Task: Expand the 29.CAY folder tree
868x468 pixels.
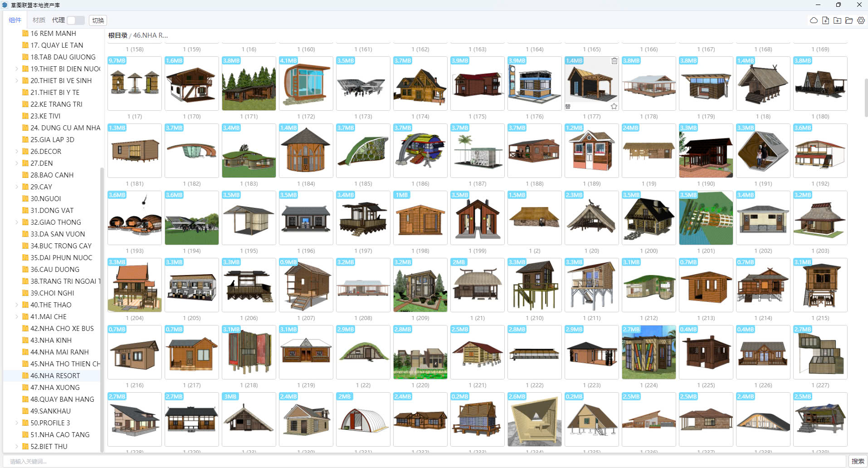Action: (x=17, y=187)
